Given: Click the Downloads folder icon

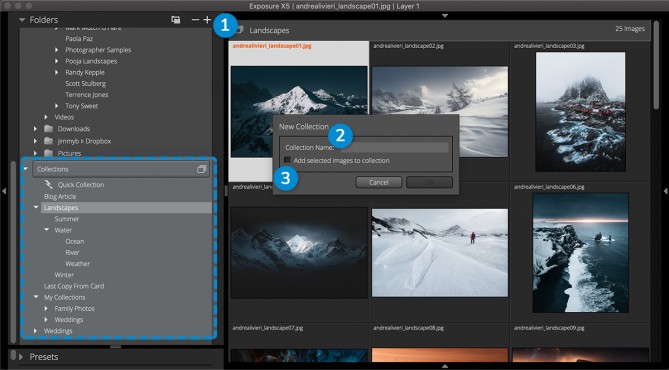Looking at the screenshot, I should click(48, 128).
